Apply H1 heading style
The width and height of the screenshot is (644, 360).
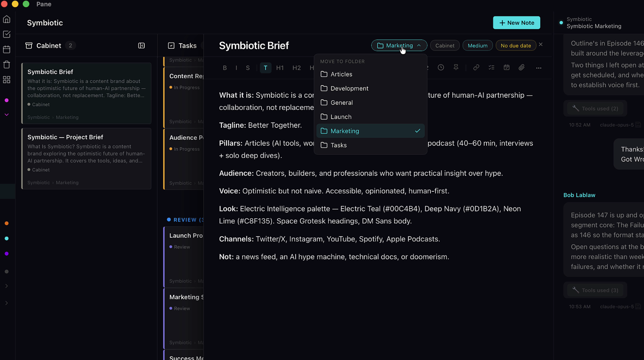280,68
